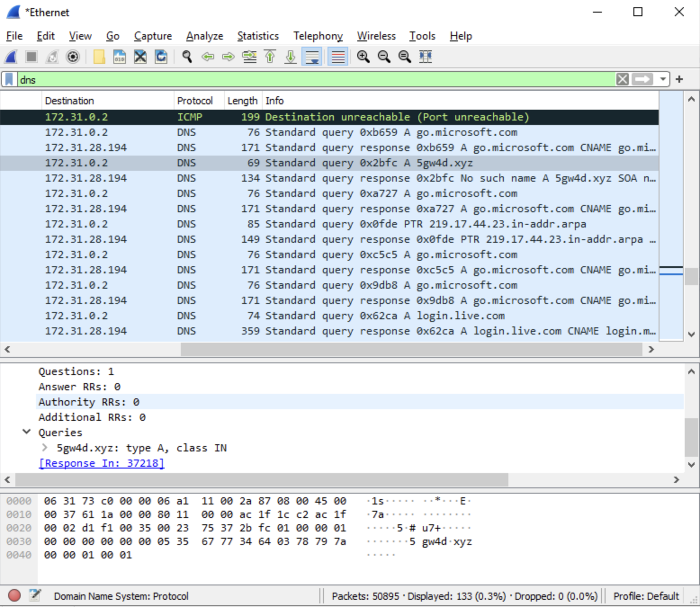Open a capture file via the folder icon
Screen dimensions: 700x607
pyautogui.click(x=99, y=57)
